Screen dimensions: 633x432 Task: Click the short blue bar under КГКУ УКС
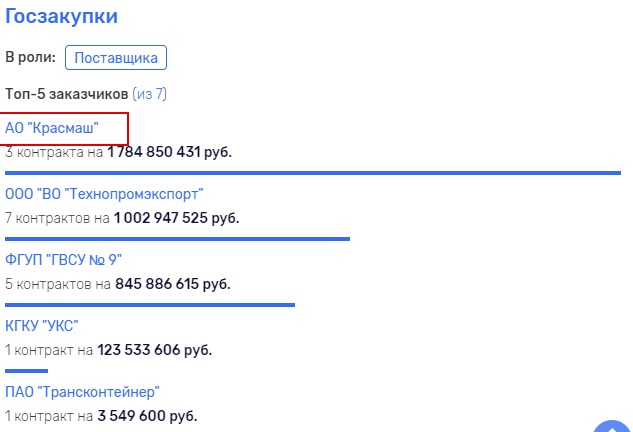tap(26, 371)
